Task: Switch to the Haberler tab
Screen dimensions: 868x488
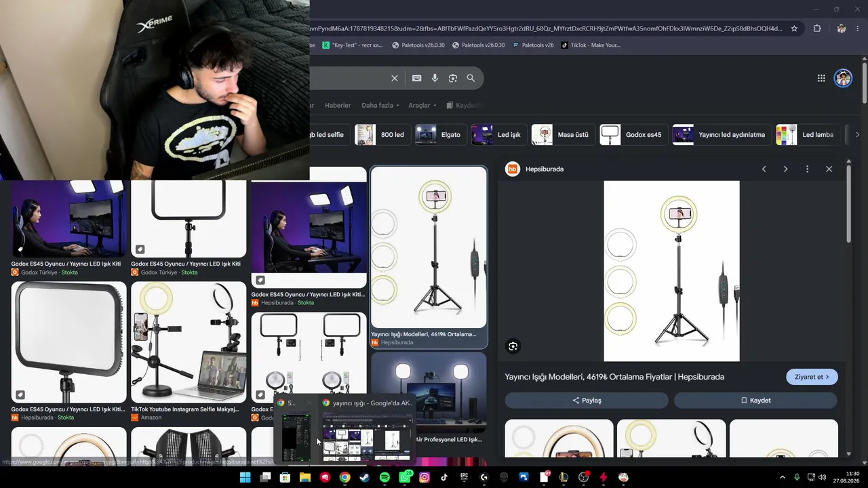Action: coord(338,105)
